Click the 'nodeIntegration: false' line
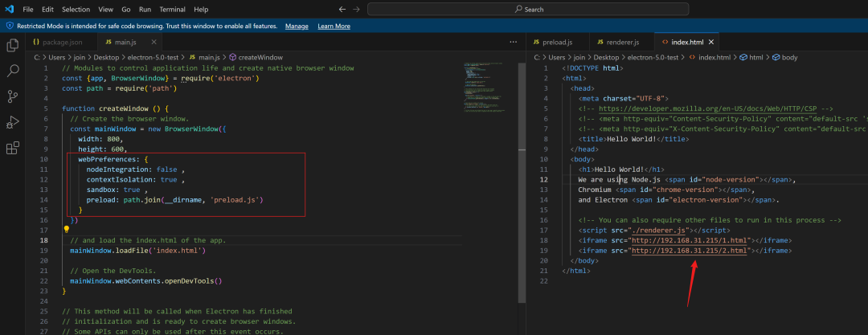The height and width of the screenshot is (335, 868). click(135, 170)
